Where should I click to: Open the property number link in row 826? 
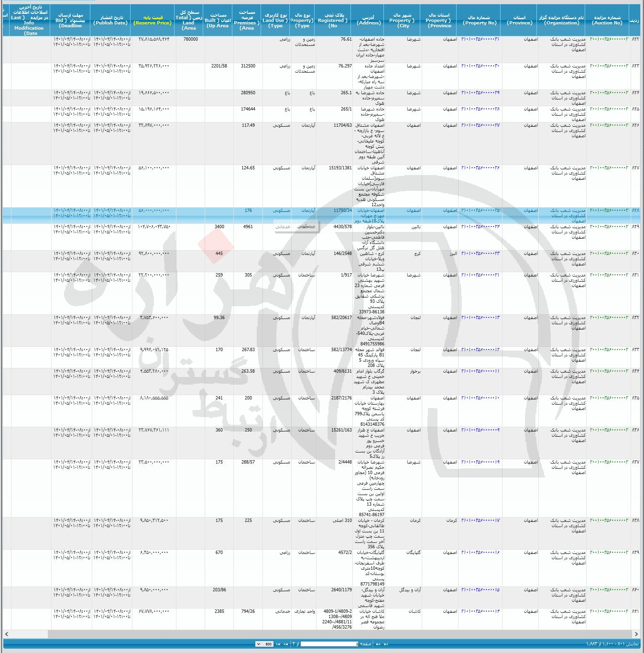tap(480, 125)
